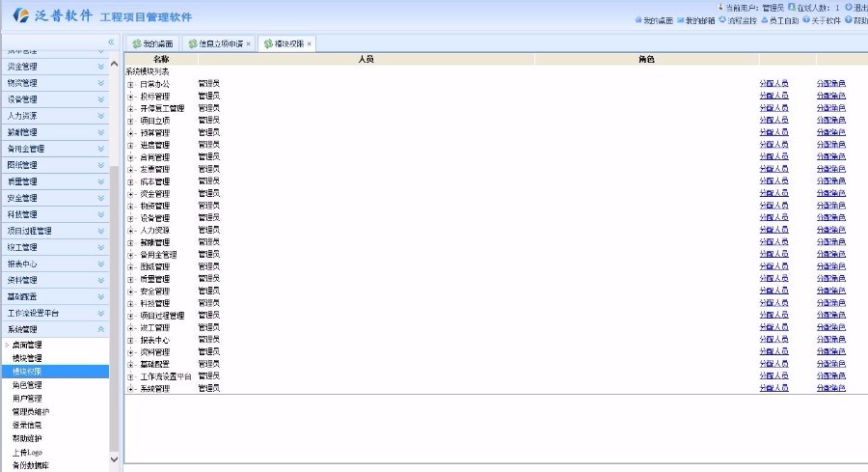
Task: Click the sidebar scrollbar down arrow
Action: [x=114, y=458]
